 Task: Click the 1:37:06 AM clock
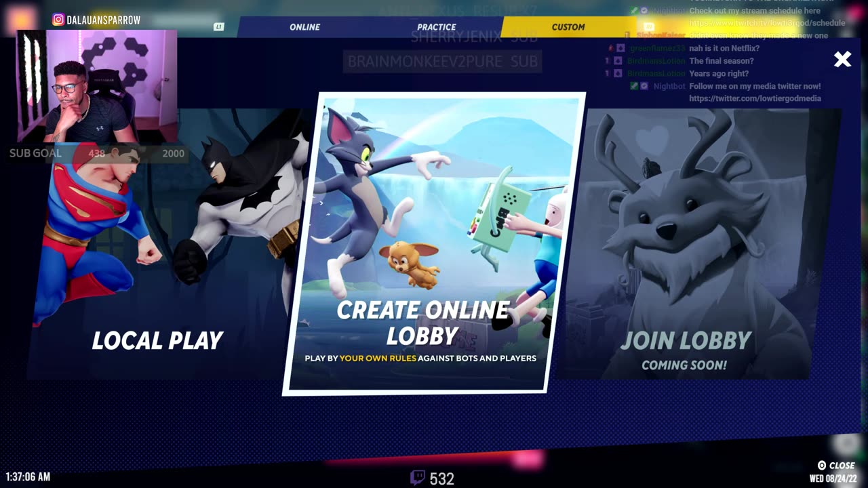(x=28, y=477)
